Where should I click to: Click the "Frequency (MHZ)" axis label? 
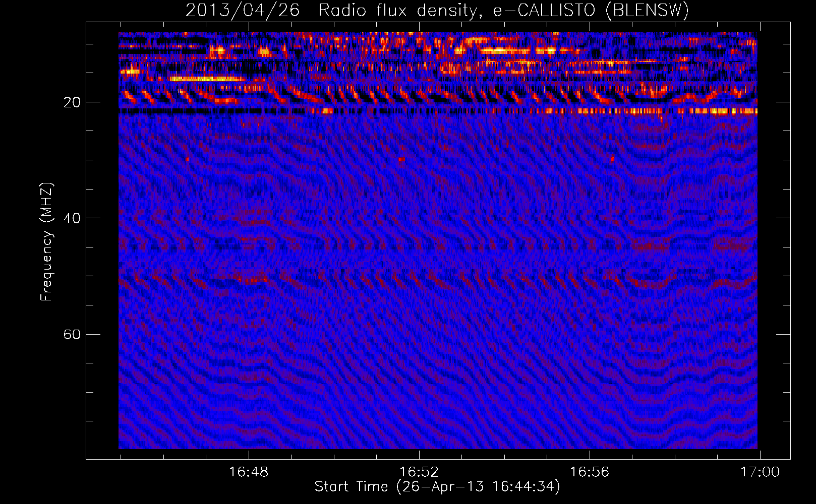(x=46, y=242)
